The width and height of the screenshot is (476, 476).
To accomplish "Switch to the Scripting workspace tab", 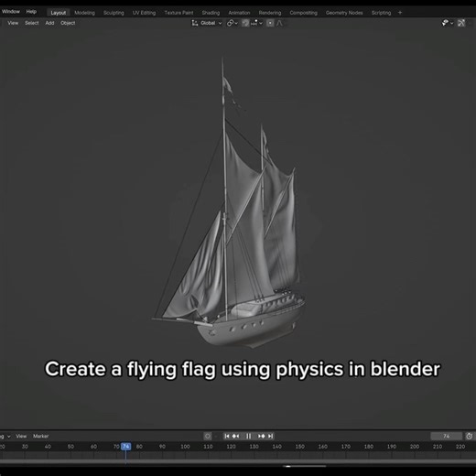I will pyautogui.click(x=381, y=13).
